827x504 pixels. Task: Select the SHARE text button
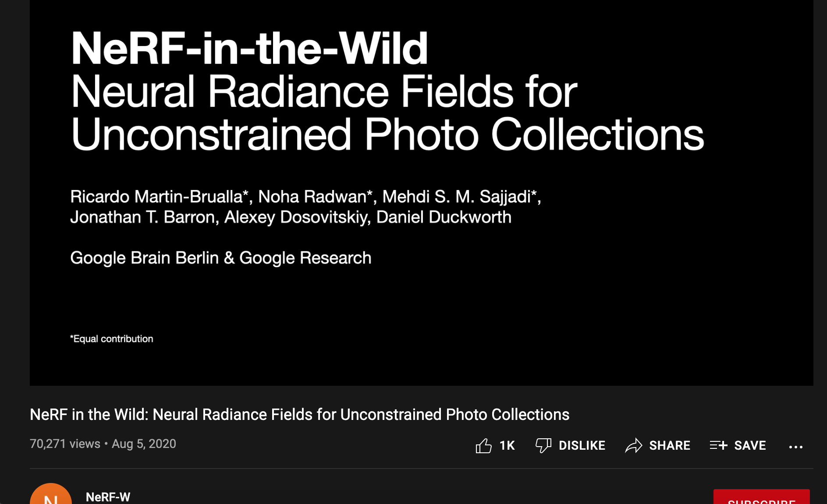pyautogui.click(x=670, y=446)
